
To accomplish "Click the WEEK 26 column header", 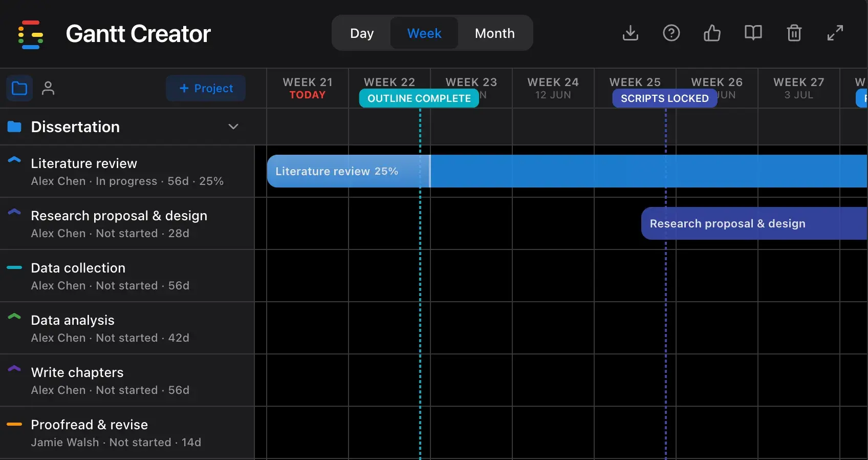I will click(717, 82).
